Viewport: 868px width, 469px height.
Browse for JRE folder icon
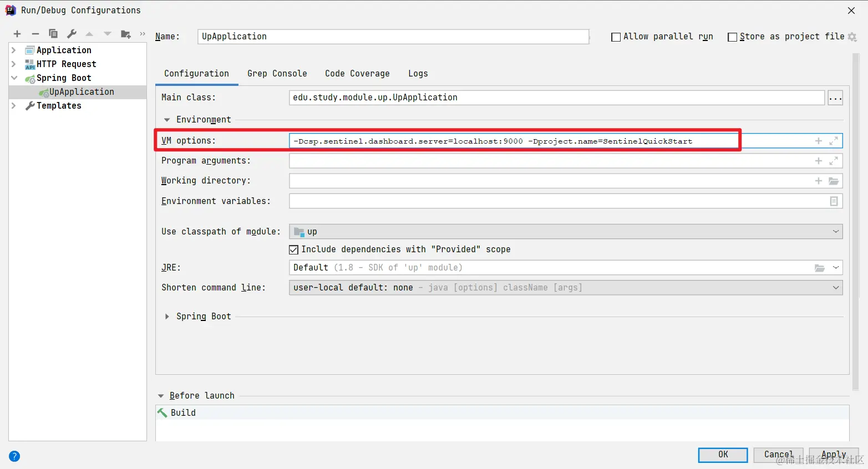(819, 268)
